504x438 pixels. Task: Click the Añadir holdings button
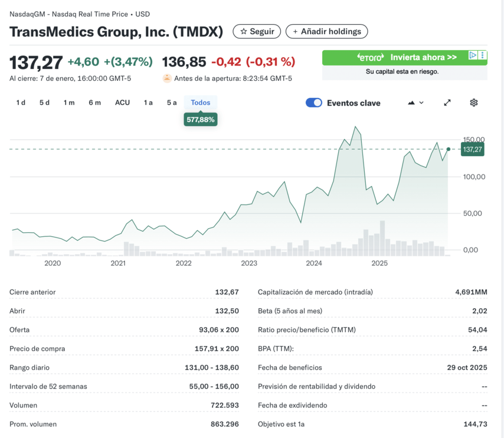[x=326, y=31]
